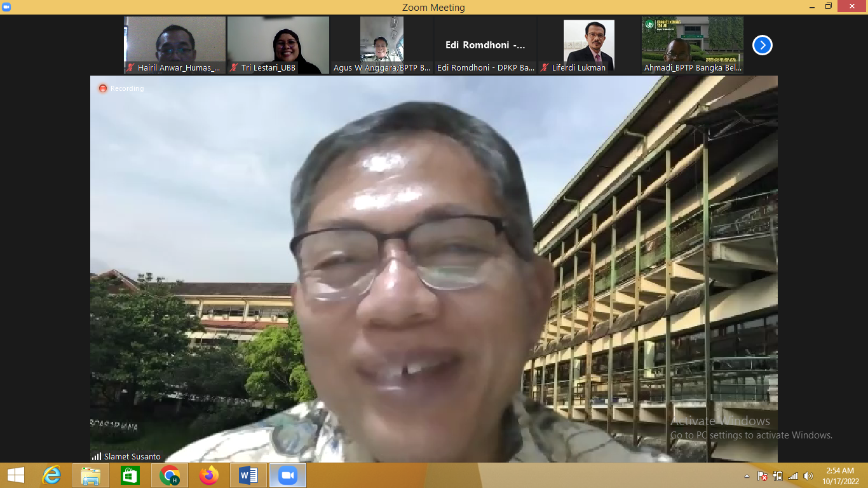
Task: Click the "Hairil Anwar_Humas_..." name label
Action: [x=179, y=67]
